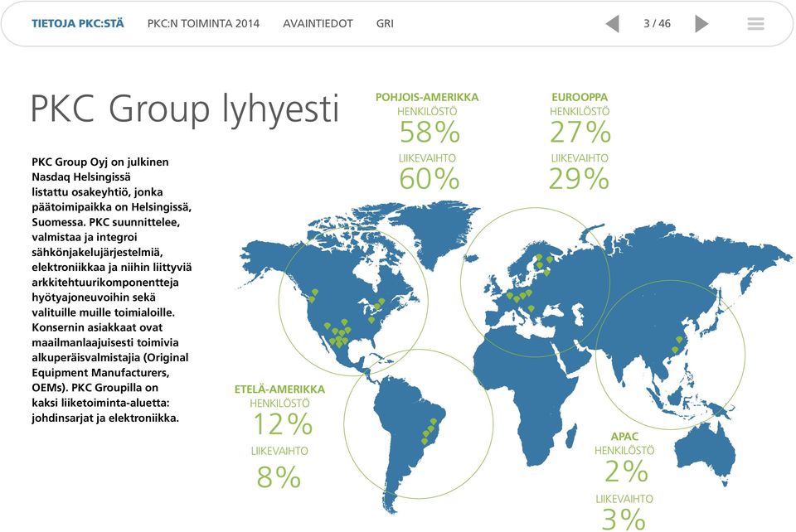Click LIIKEVAIHTO above the 60% figure

click(x=428, y=158)
